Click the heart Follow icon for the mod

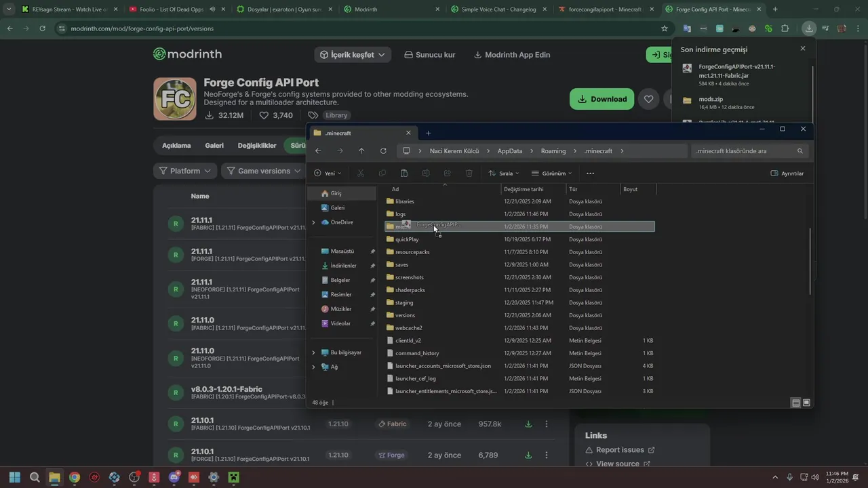pos(648,99)
